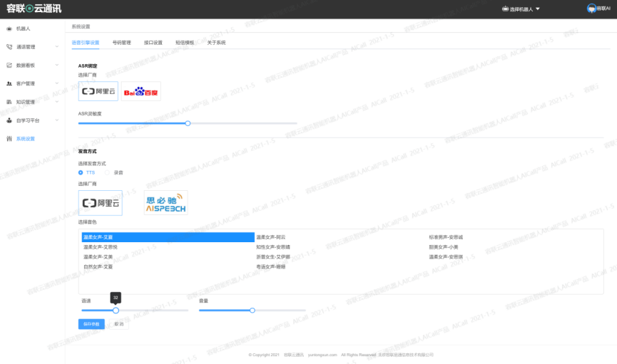
Task: Click the 语速 slider handle
Action: [116, 311]
